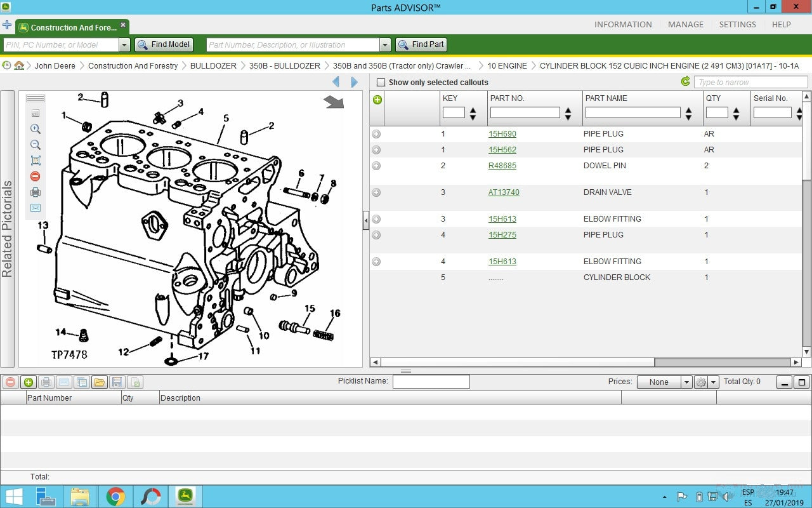Close the Construction And Forestry tab
The width and height of the screenshot is (812, 508).
[124, 26]
